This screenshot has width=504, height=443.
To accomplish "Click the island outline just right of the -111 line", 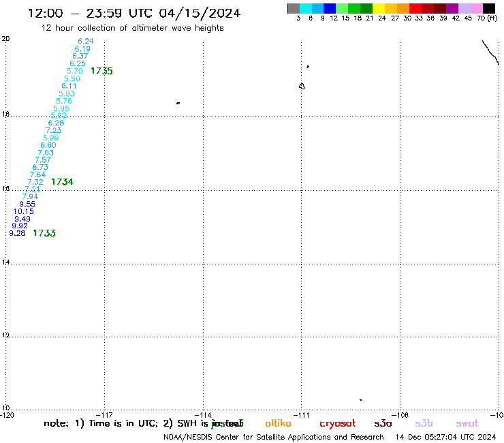I will (302, 86).
